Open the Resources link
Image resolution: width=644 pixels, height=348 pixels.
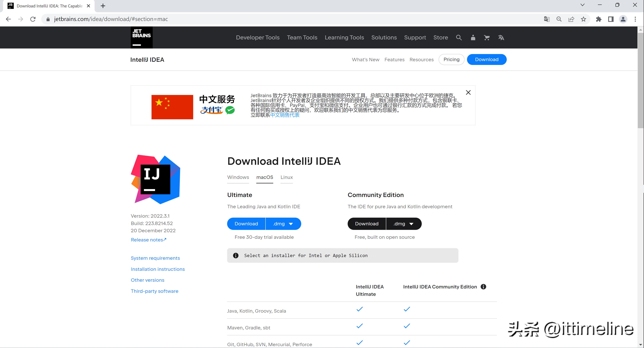click(422, 60)
